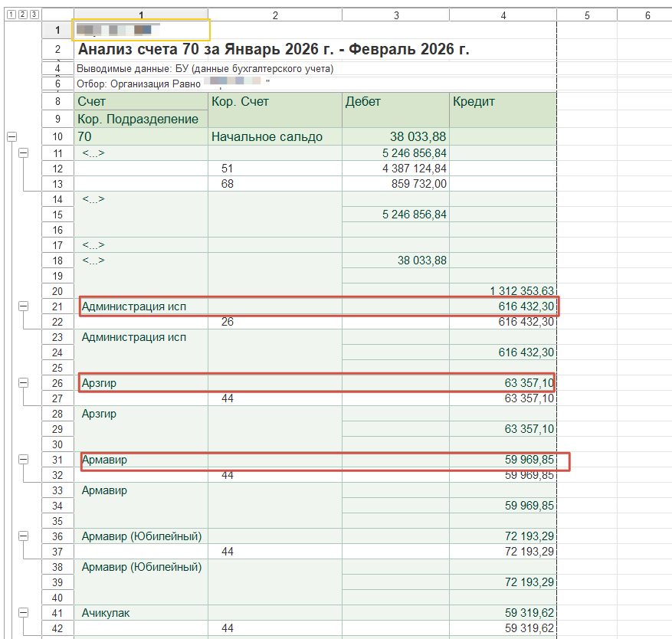Screen dimensions: 672x639
Task: Click the Счет header cell
Action: pos(141,102)
